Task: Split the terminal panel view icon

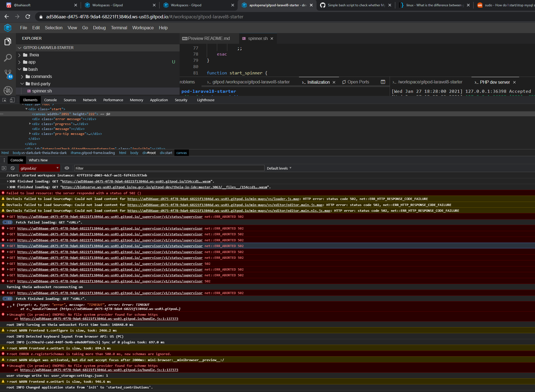Action: click(383, 82)
